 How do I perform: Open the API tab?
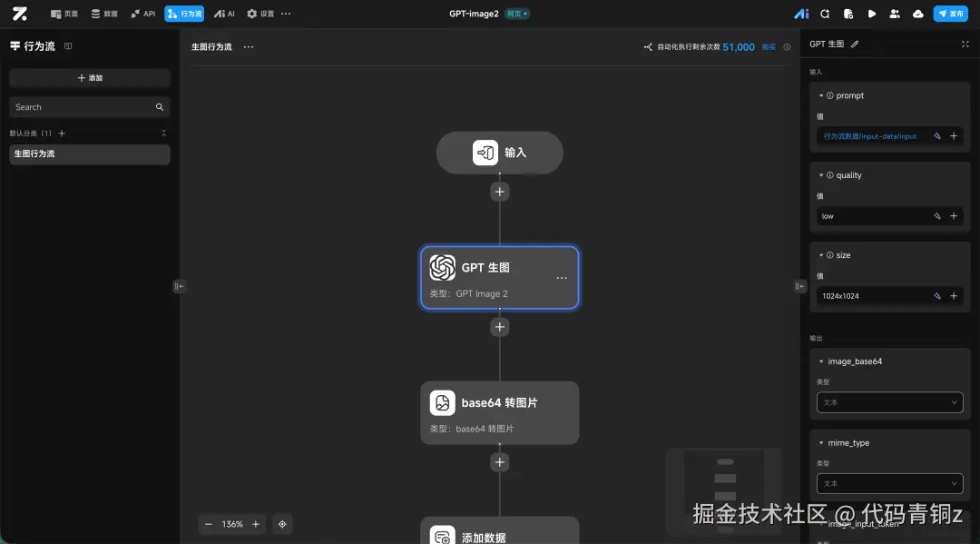click(x=142, y=14)
